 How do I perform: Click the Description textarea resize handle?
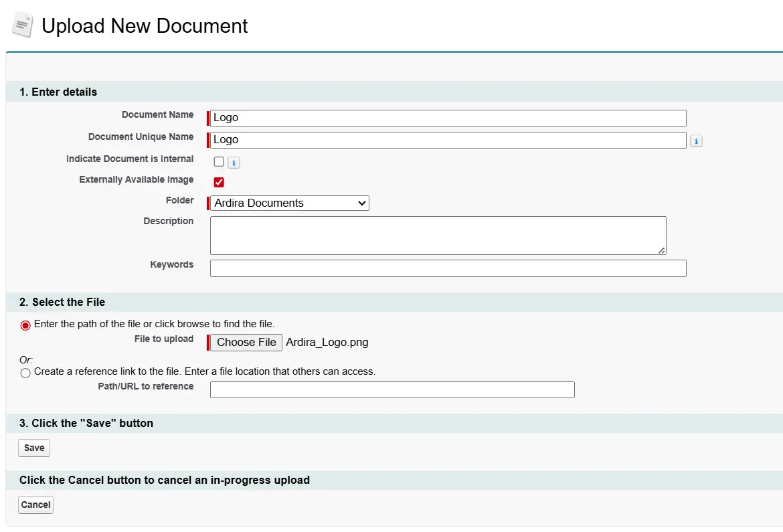[x=662, y=251]
